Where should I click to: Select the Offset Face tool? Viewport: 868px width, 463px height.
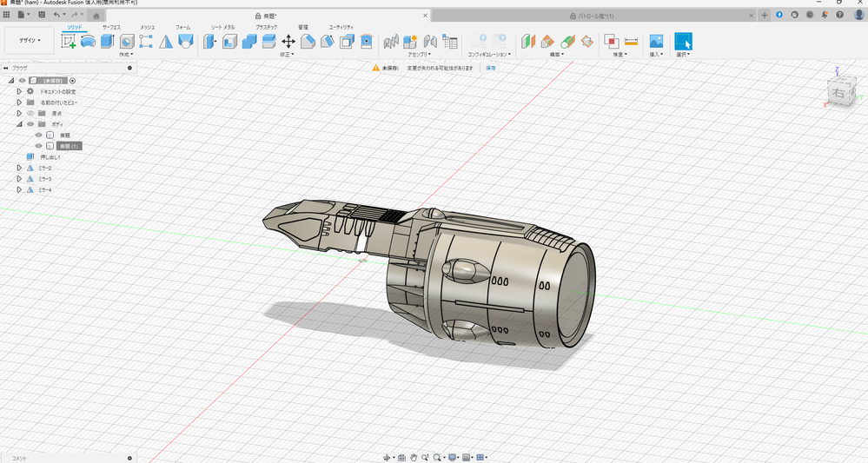click(x=269, y=42)
